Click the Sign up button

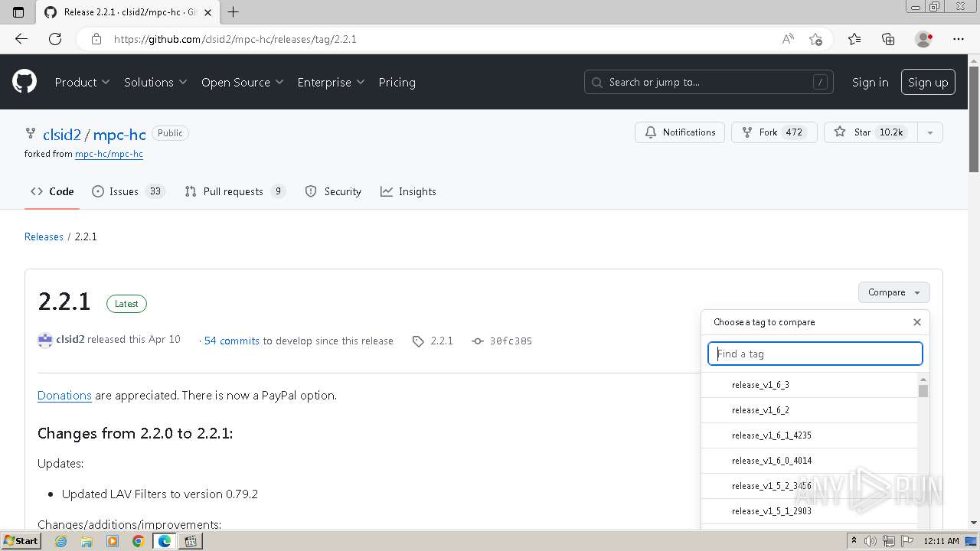click(x=928, y=82)
